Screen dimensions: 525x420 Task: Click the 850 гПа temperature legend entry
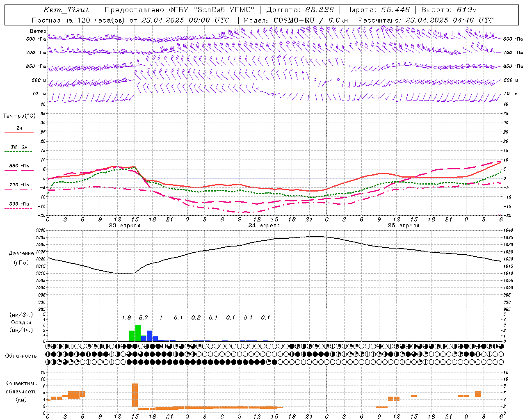(19, 166)
